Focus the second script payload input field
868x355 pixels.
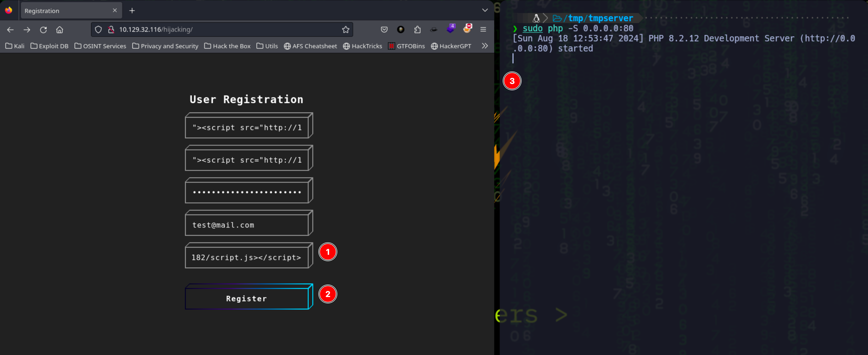pyautogui.click(x=247, y=160)
